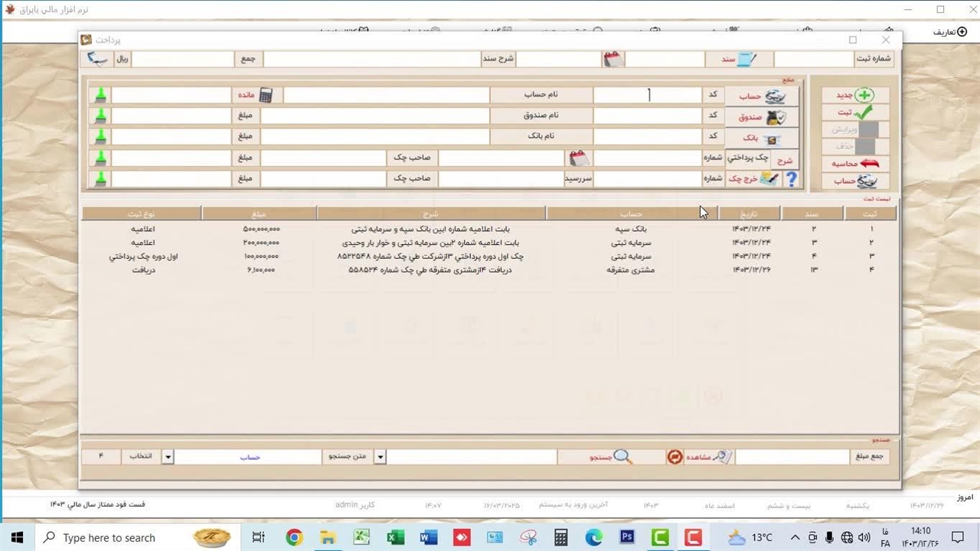Click the 'بانک' (Bank) icon button
This screenshot has width=980, height=551.
pyautogui.click(x=762, y=139)
